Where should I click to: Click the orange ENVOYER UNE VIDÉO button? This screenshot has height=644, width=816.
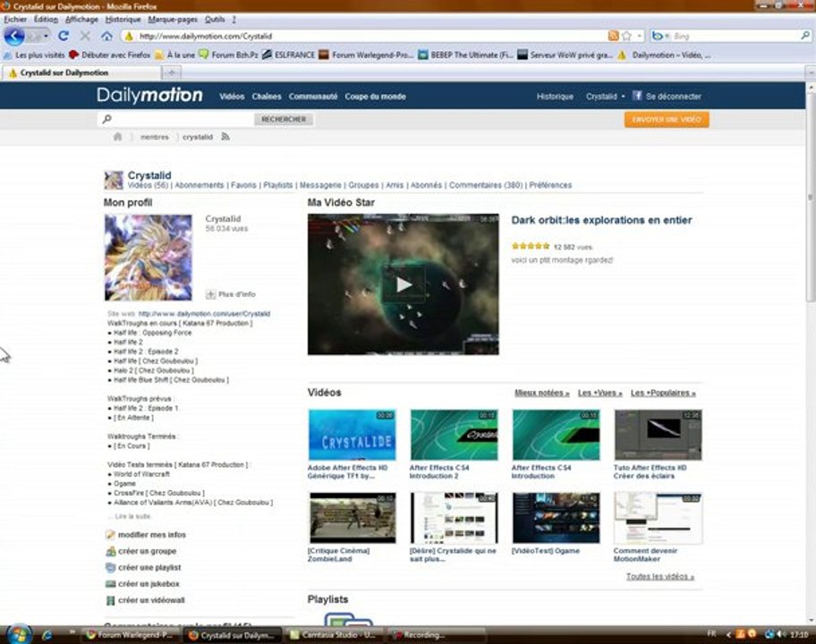pyautogui.click(x=667, y=119)
